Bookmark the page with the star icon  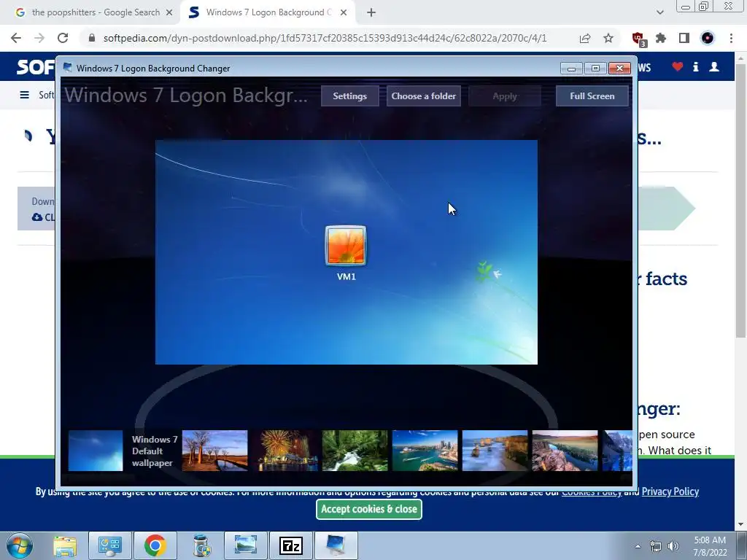608,38
